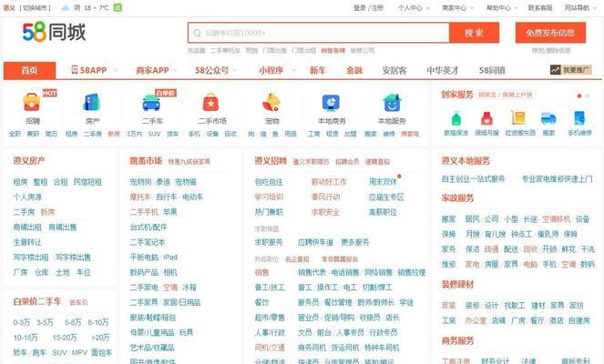Screen dimensions: 604x364
Task: Select the 搬家 truck icon
Action: coord(548,118)
